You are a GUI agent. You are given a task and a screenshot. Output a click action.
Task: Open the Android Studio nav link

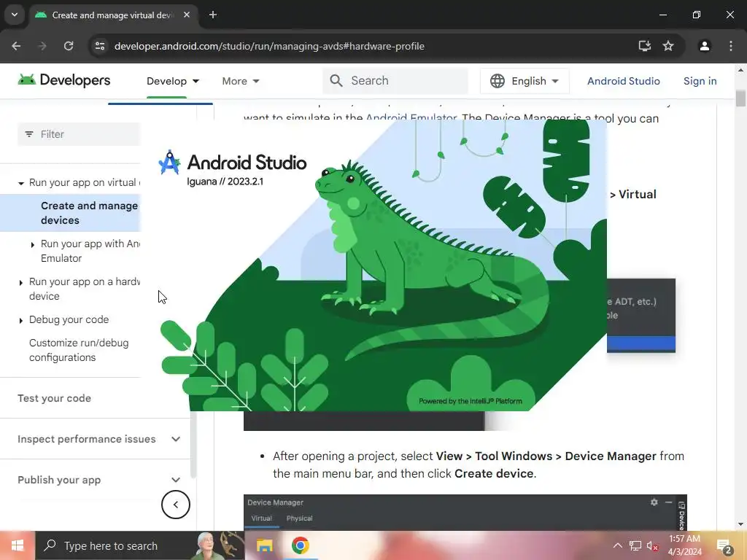624,81
